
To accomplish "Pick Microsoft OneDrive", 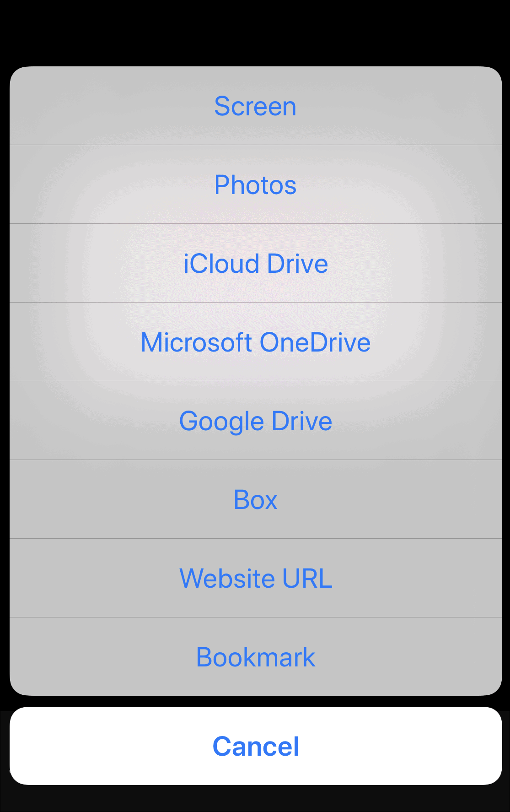I will coord(256,342).
